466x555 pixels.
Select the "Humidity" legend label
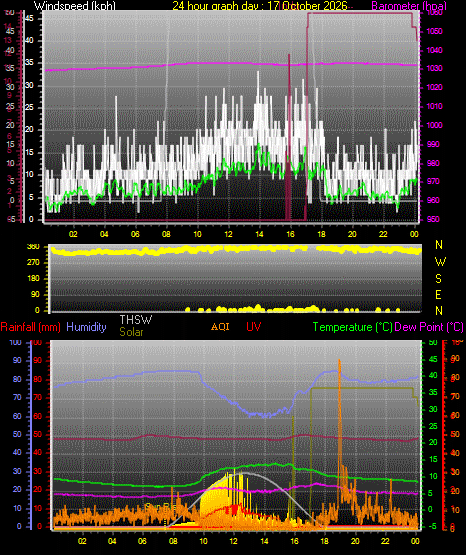86,327
